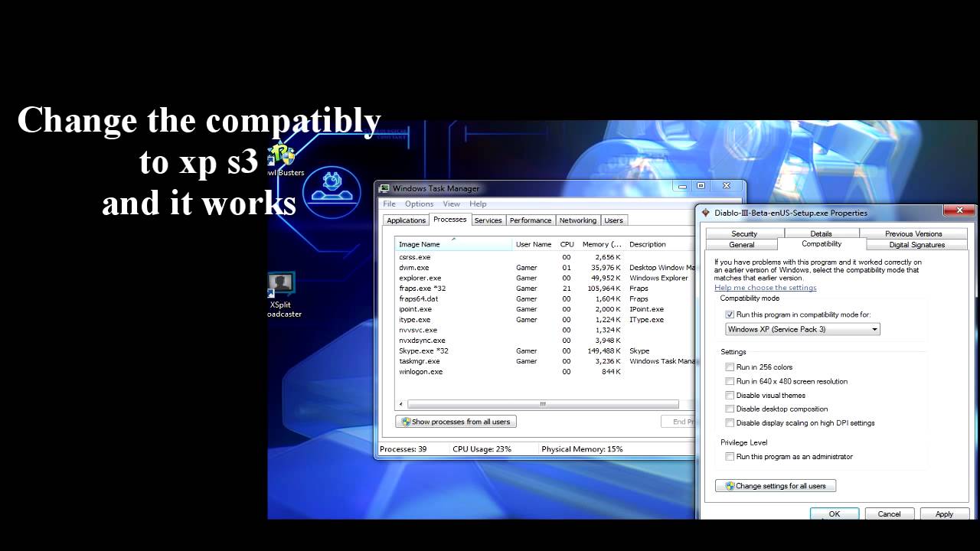This screenshot has width=980, height=551.
Task: Select the csrss.exe process row
Action: pos(545,257)
